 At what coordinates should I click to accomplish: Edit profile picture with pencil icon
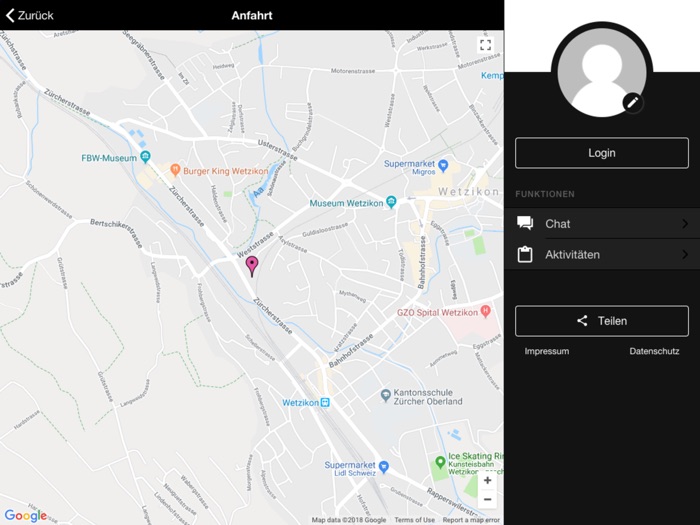[632, 102]
